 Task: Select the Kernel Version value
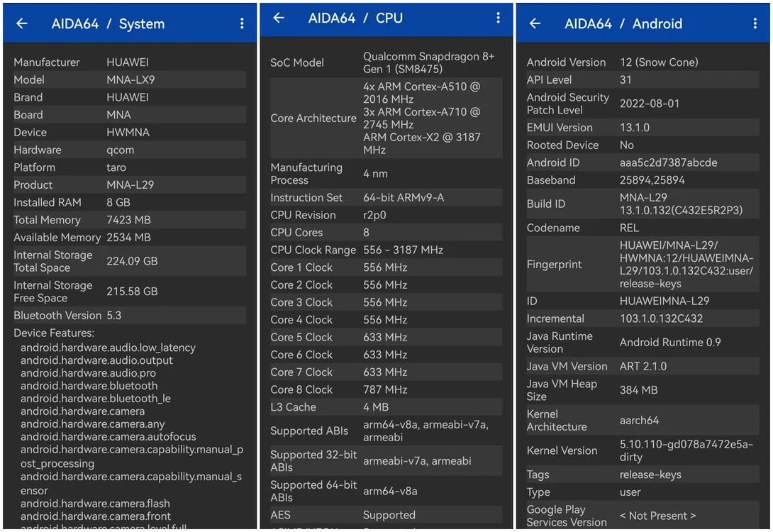pyautogui.click(x=686, y=450)
